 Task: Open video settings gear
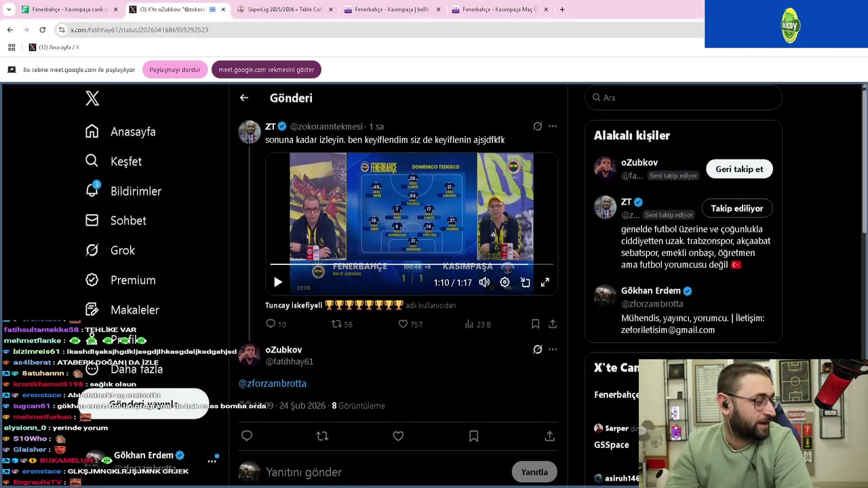pos(505,282)
